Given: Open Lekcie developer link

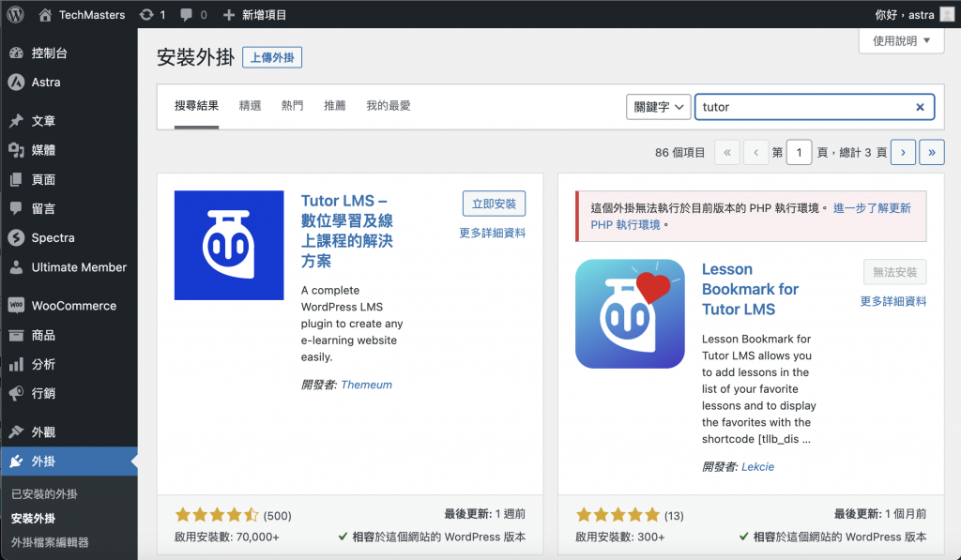Looking at the screenshot, I should [757, 467].
